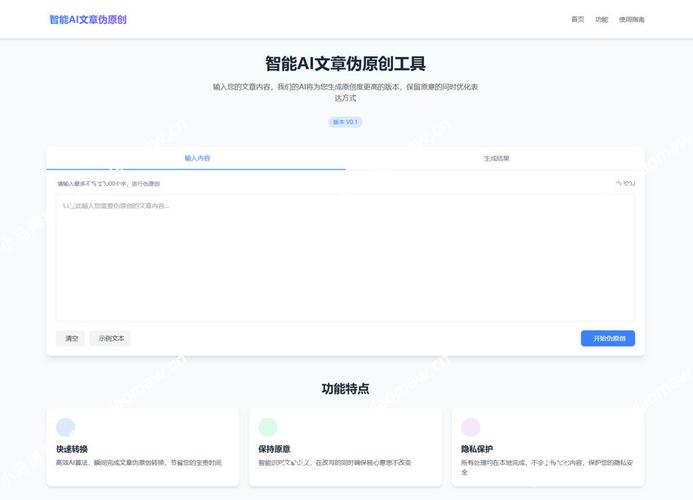The height and width of the screenshot is (500, 693).
Task: Select the 保持原意 card title
Action: (274, 449)
